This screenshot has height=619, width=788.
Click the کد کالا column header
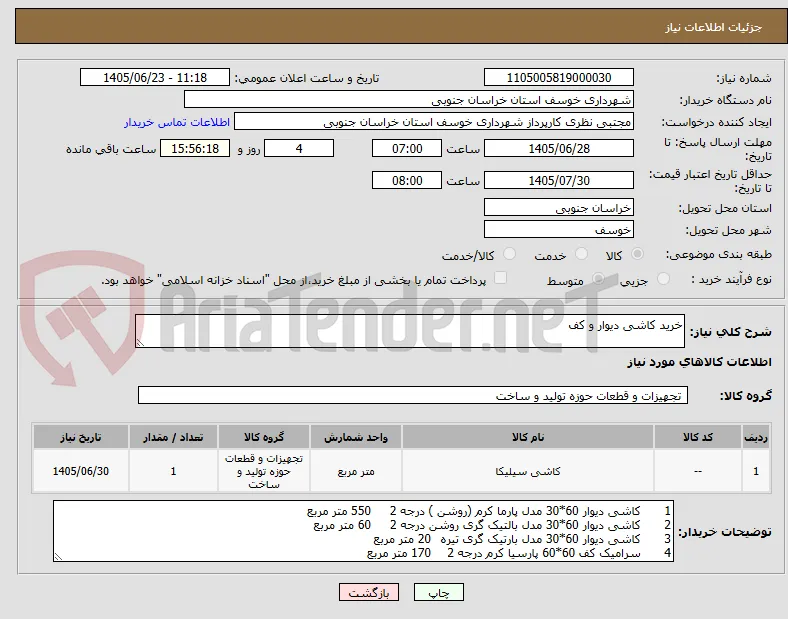click(698, 437)
